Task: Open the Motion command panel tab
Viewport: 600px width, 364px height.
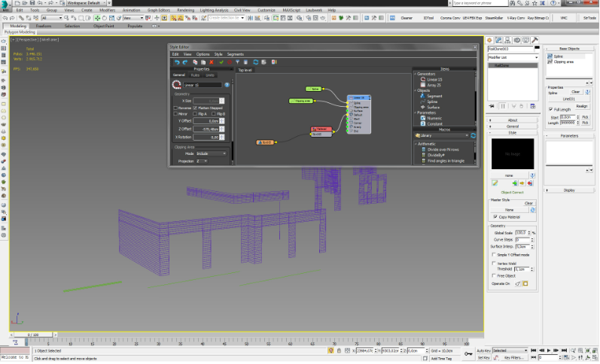Action: (x=517, y=40)
